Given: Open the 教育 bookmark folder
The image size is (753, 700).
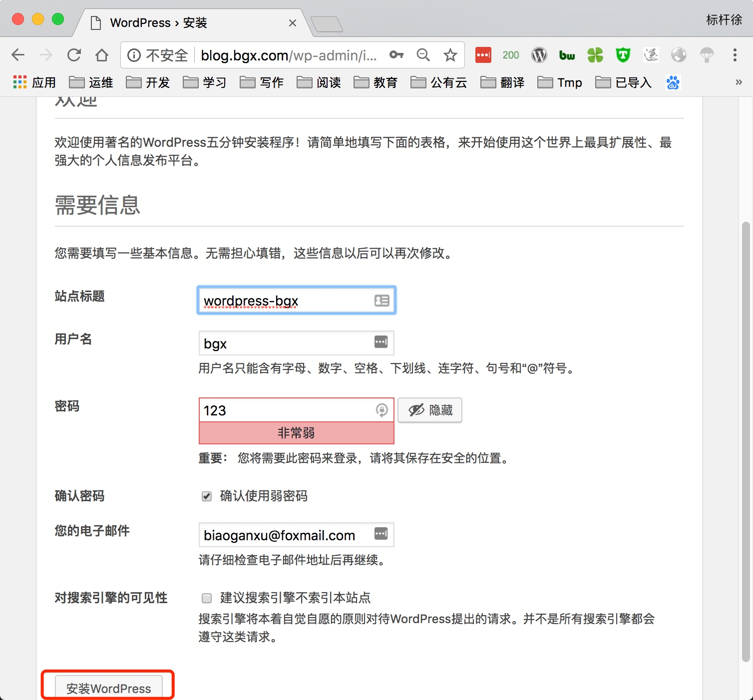Looking at the screenshot, I should point(376,82).
